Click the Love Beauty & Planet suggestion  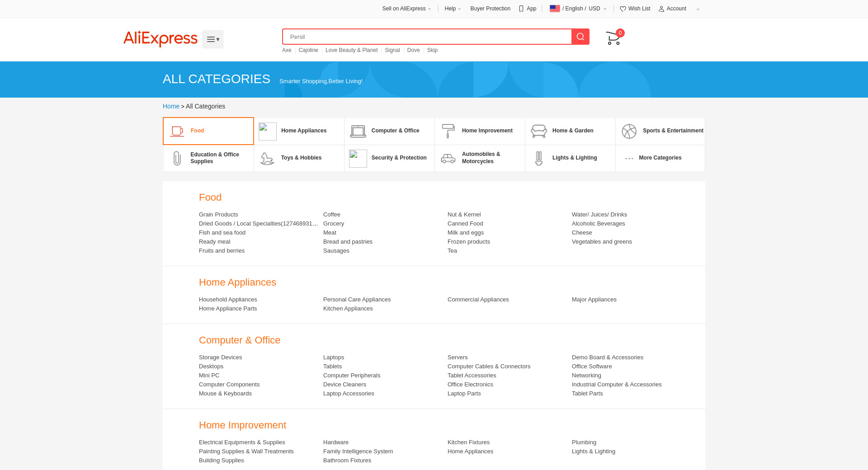click(351, 50)
